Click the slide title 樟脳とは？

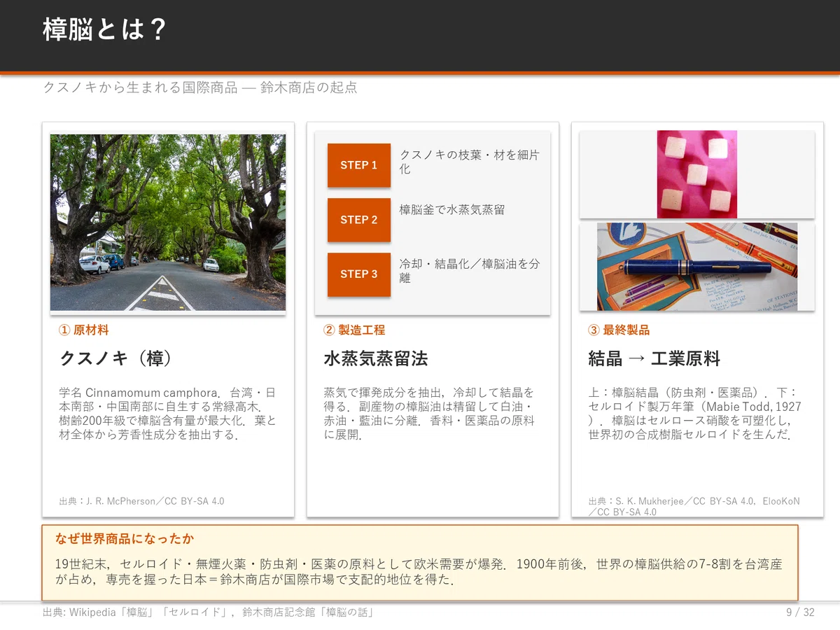[x=104, y=30]
